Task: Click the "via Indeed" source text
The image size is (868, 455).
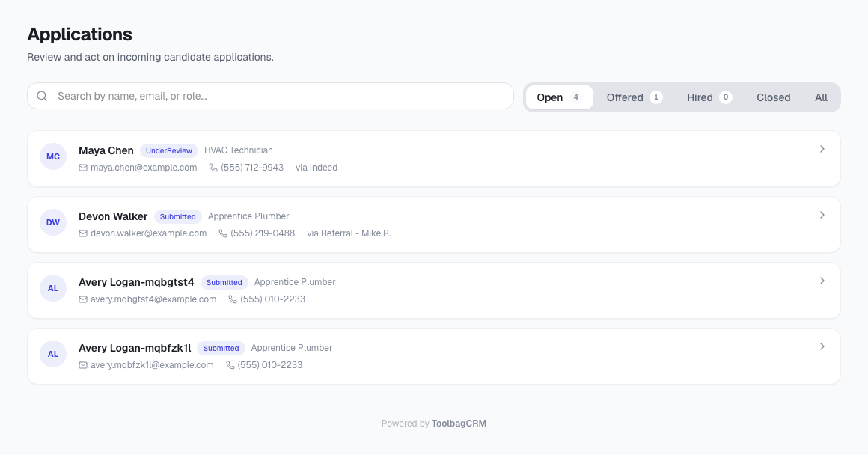Action: 317,168
